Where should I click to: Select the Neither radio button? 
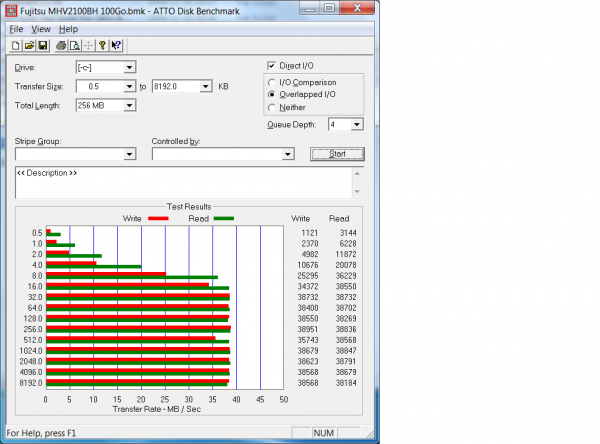tap(271, 107)
